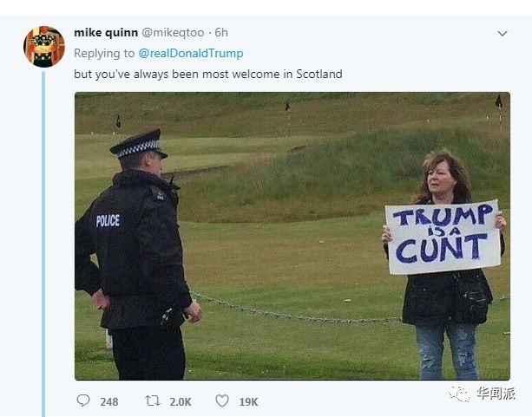Click the 19K likes count

click(x=249, y=401)
